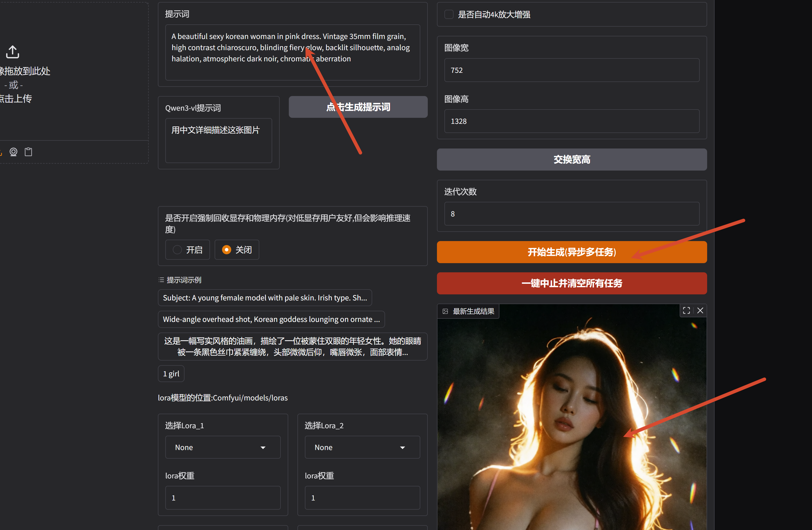Choose the 这是一幅写实风格的油画 prompt example
The height and width of the screenshot is (530, 812).
[293, 346]
